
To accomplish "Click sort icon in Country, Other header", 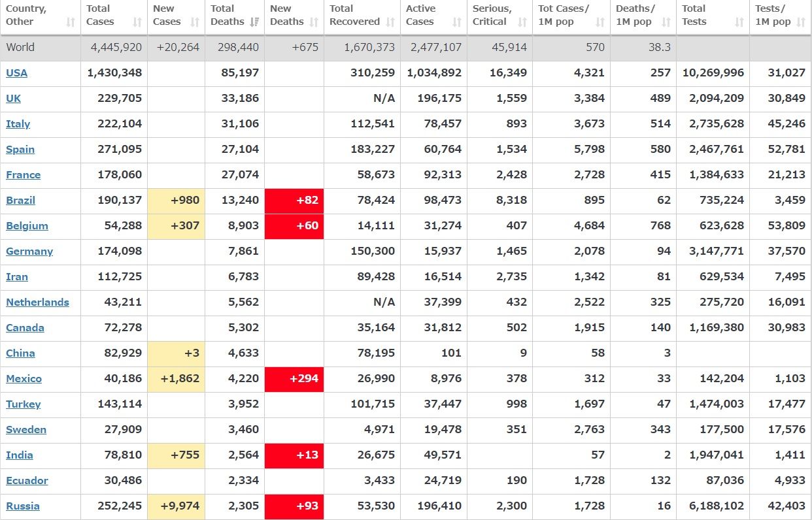I will click(71, 22).
